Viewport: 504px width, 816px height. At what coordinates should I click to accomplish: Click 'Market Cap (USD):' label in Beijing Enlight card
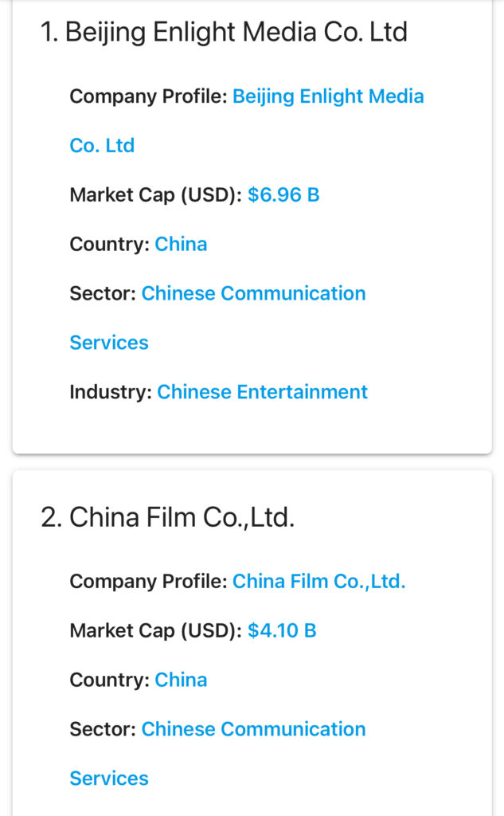point(155,195)
